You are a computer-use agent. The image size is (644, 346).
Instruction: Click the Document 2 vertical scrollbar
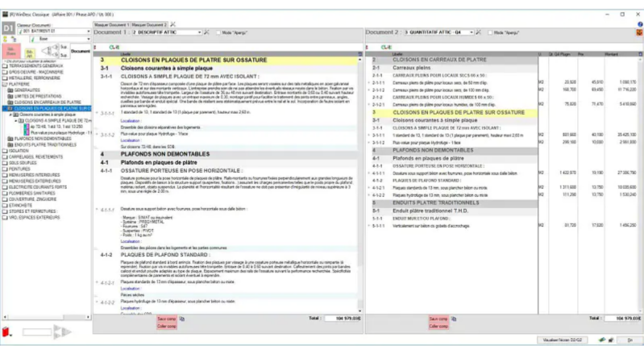[640, 185]
